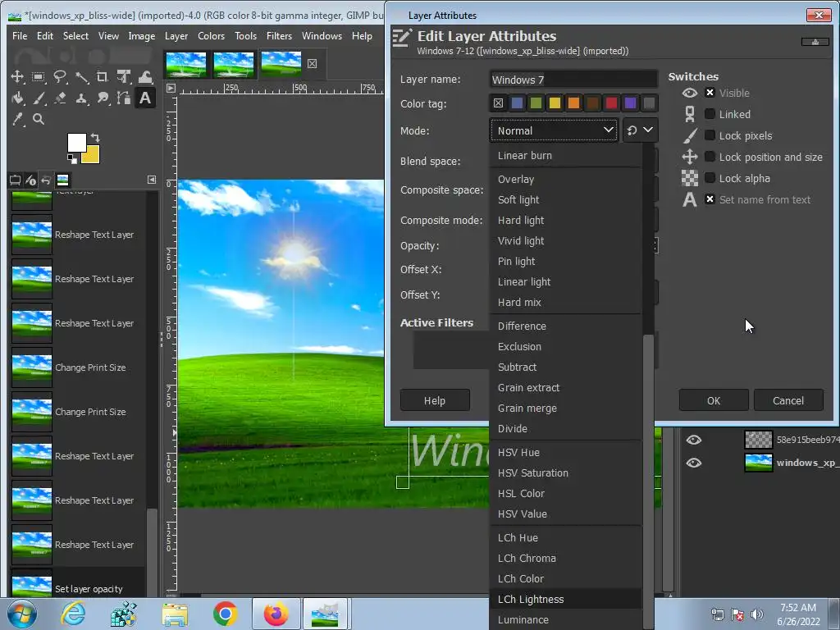840x630 pixels.
Task: Select the Unified Transform tool
Action: pyautogui.click(x=124, y=76)
